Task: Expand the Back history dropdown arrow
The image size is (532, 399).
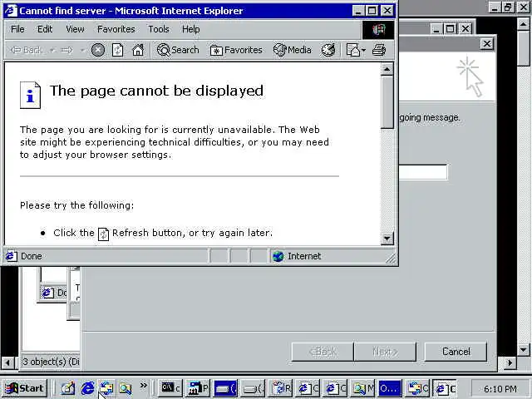Action: (52, 50)
